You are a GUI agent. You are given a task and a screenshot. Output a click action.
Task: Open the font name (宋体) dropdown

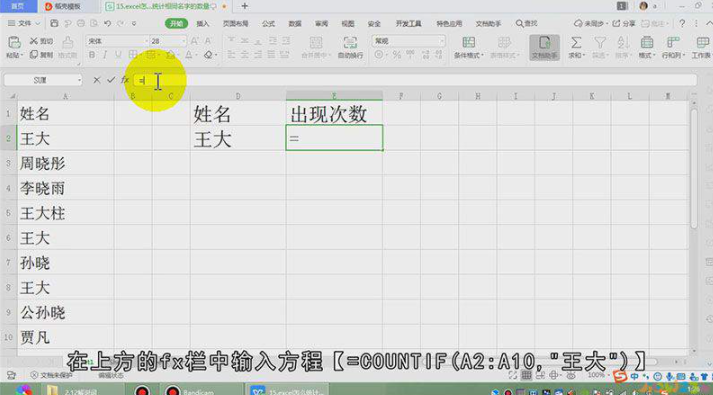click(x=146, y=41)
